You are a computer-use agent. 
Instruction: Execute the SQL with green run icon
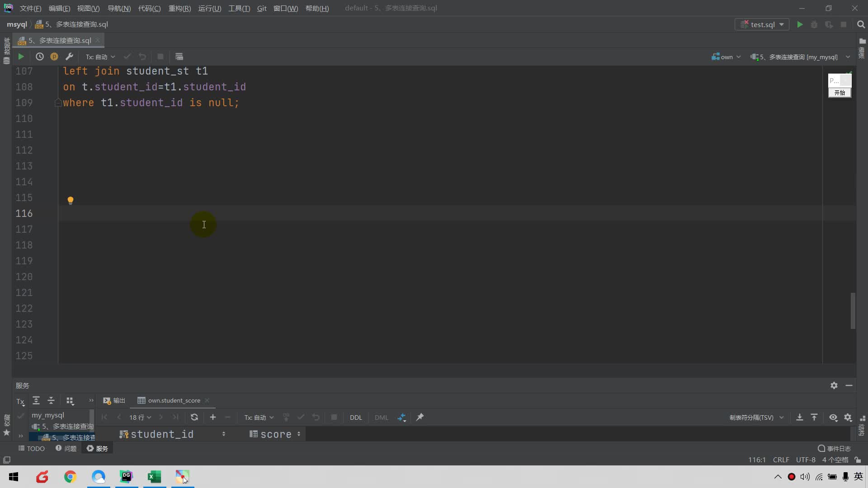21,56
